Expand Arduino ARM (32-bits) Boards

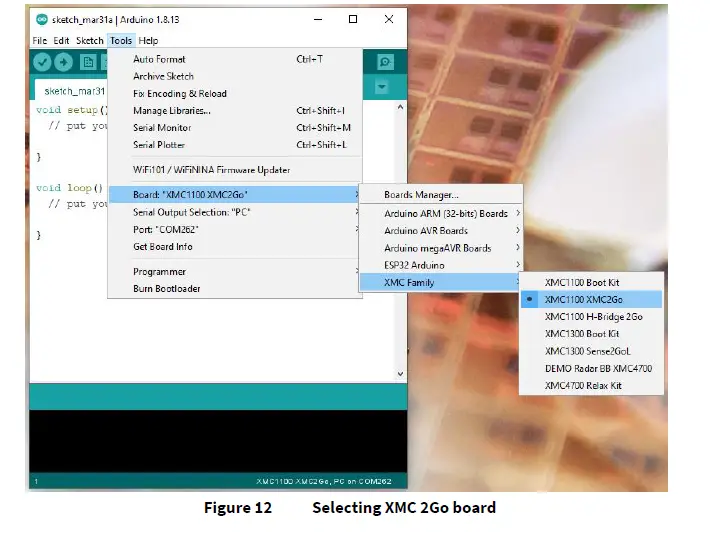441,214
